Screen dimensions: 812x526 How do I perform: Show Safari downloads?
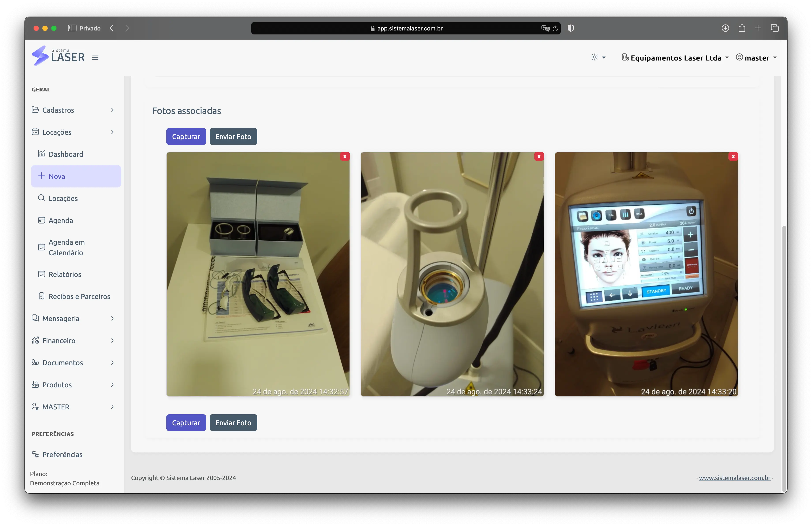[x=725, y=28]
